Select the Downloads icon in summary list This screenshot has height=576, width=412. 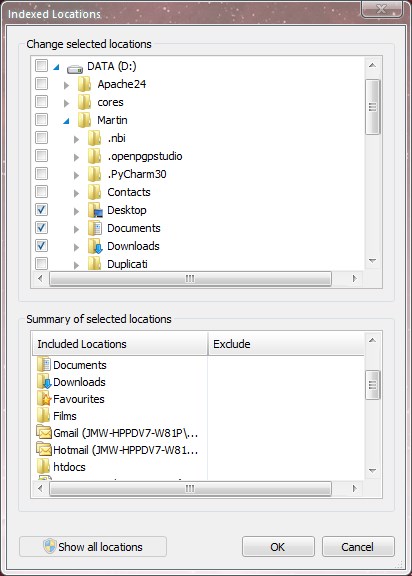click(x=44, y=382)
